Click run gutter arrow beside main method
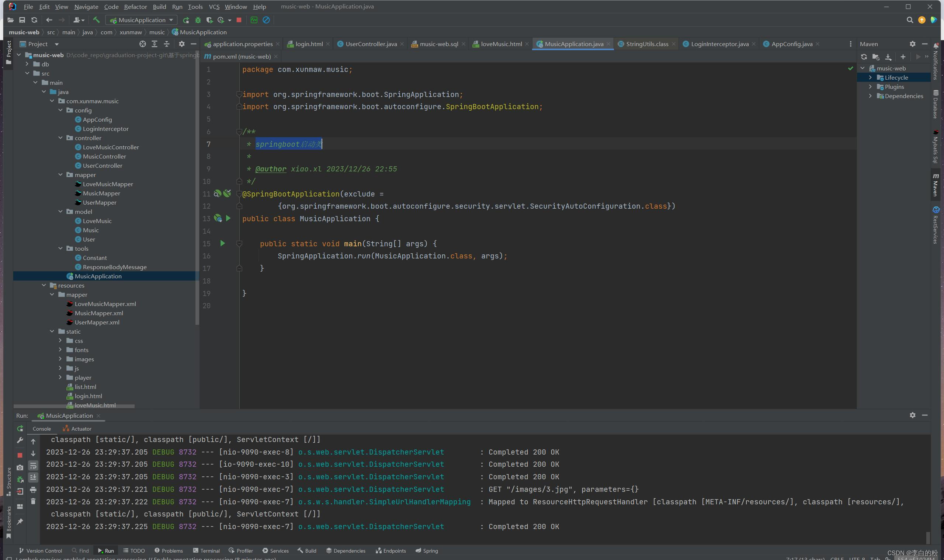The width and height of the screenshot is (944, 560). tap(222, 243)
